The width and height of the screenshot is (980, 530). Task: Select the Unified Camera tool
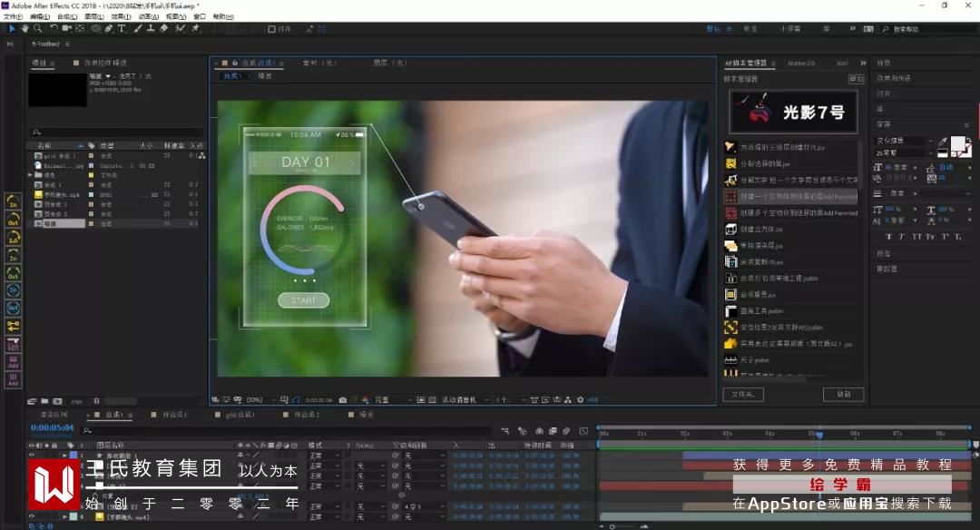(66, 29)
